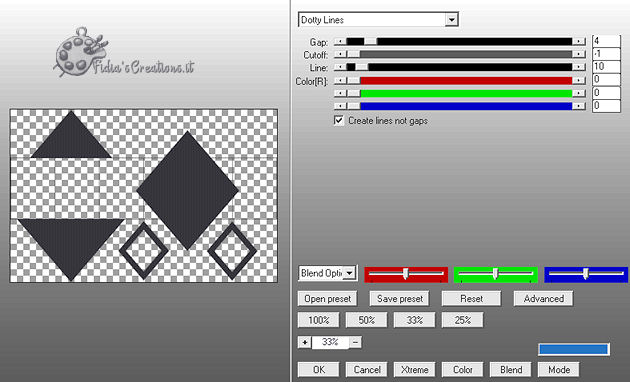This screenshot has height=382, width=630.
Task: Click the minus zoom-out button
Action: coord(355,342)
